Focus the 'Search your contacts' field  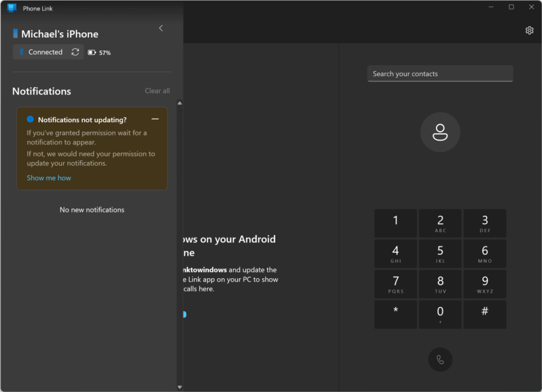tap(440, 74)
